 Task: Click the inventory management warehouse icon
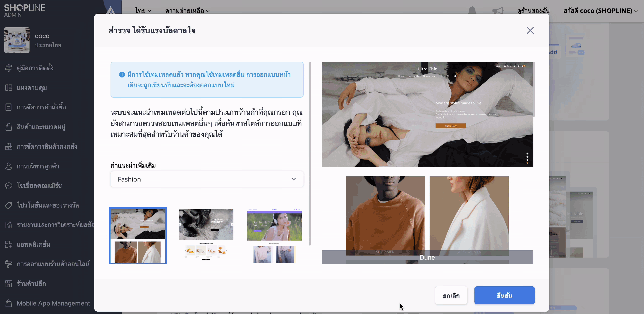[9, 146]
